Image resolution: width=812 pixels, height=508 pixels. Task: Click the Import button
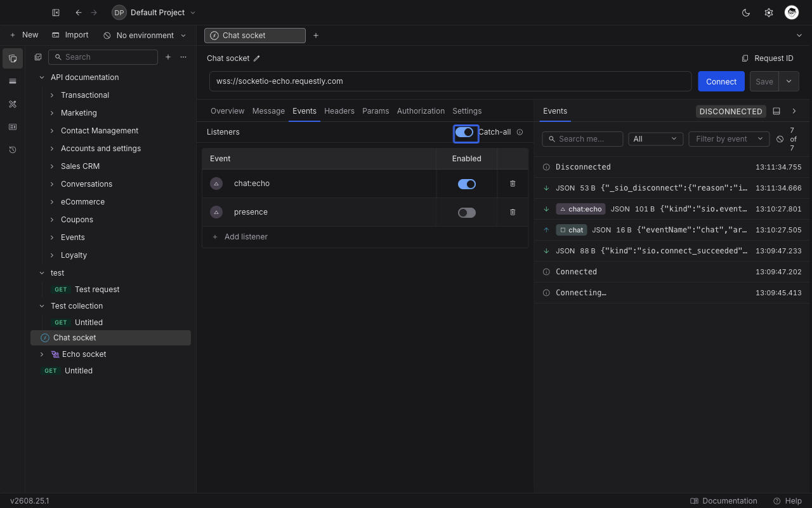click(x=70, y=36)
